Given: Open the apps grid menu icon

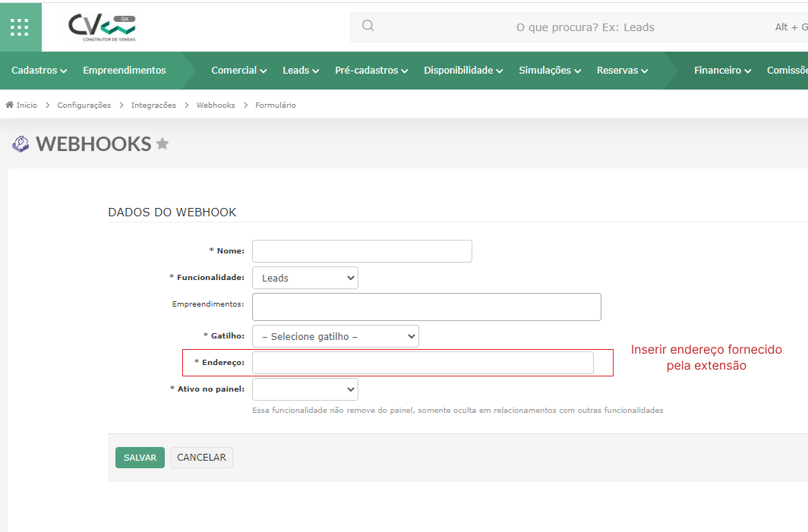Looking at the screenshot, I should coord(20,27).
